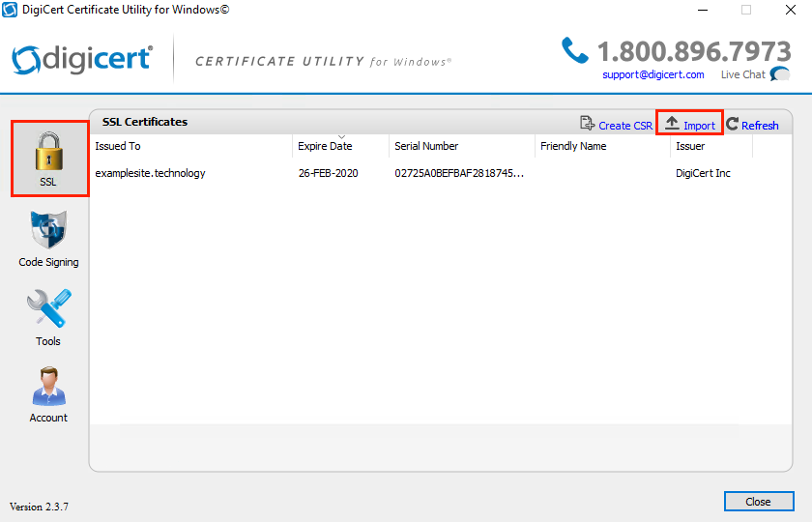Select the examplesite.technology certificate row
Image resolution: width=812 pixels, height=522 pixels.
[x=150, y=173]
